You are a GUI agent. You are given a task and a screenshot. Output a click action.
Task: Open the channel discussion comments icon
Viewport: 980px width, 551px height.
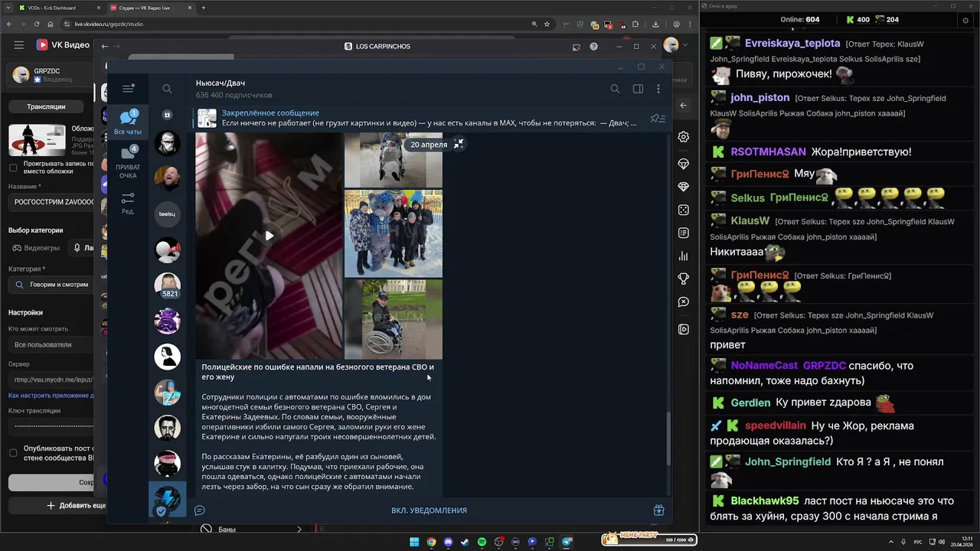[200, 510]
